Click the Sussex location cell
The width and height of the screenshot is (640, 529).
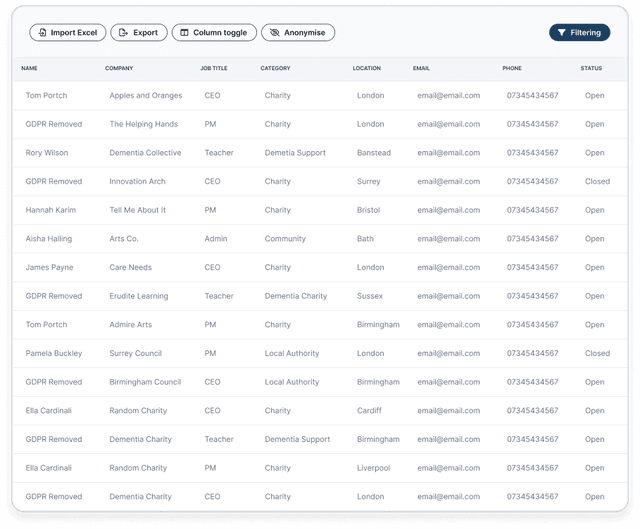(x=370, y=296)
